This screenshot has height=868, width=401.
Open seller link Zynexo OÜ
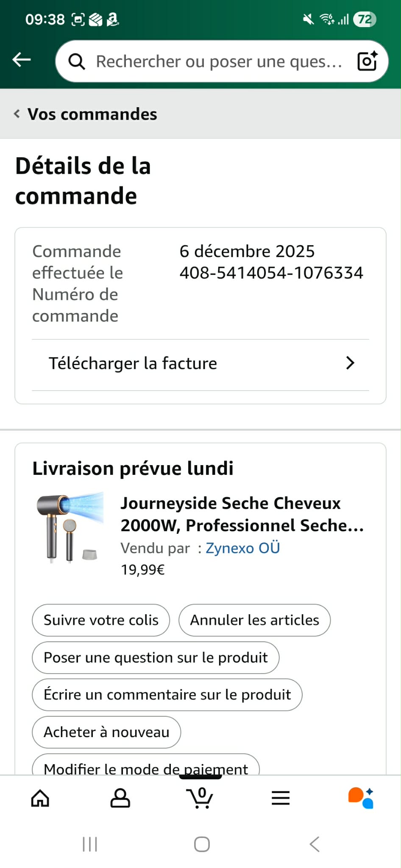point(242,548)
